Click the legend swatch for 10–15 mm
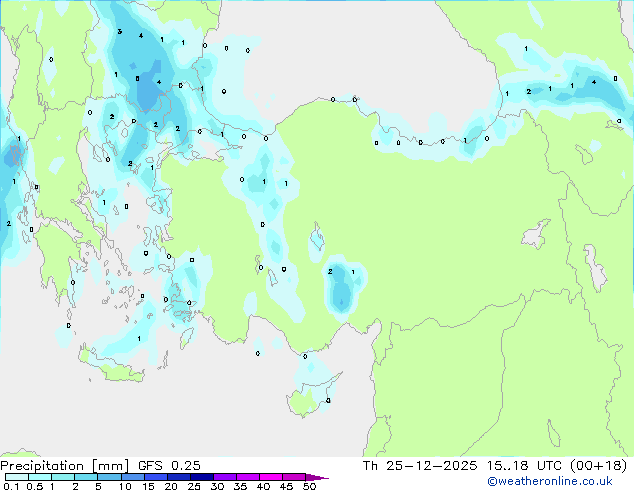 coord(132,477)
